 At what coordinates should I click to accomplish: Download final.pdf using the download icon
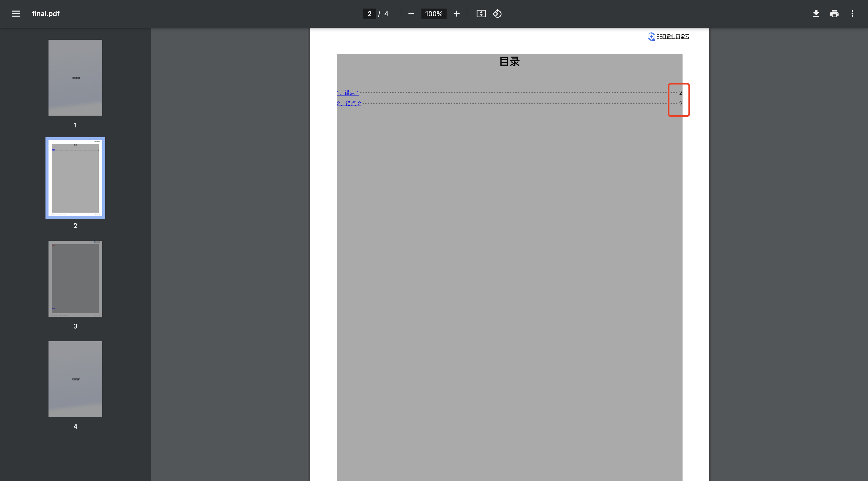coord(816,14)
